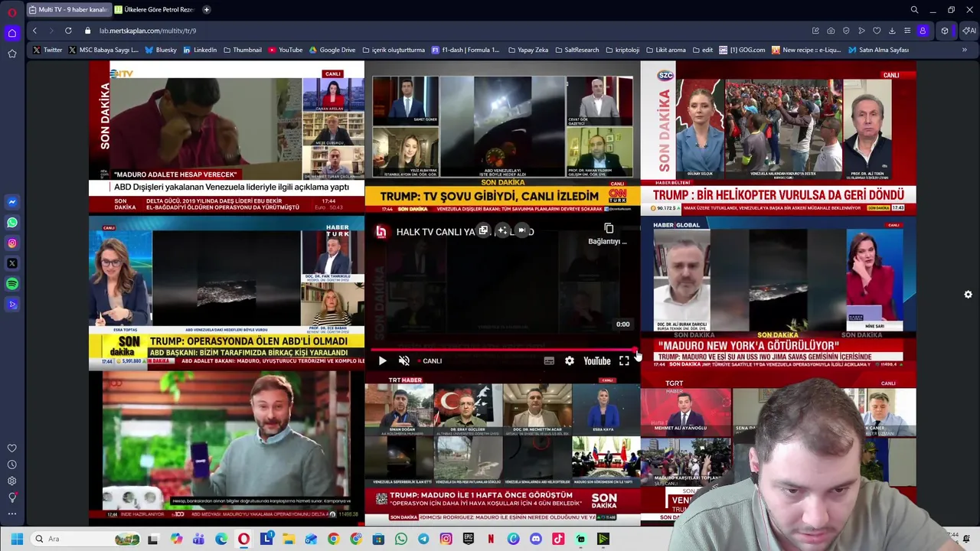Open Opera sidebar home icon

click(x=11, y=33)
